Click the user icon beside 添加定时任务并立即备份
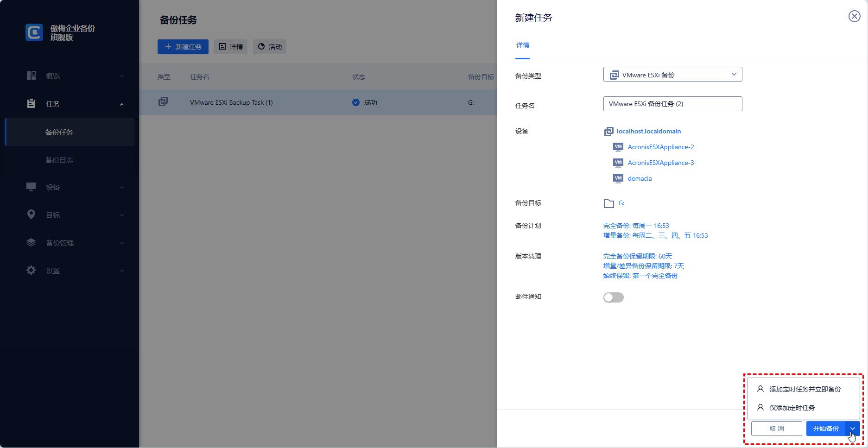868x448 pixels. [x=760, y=389]
